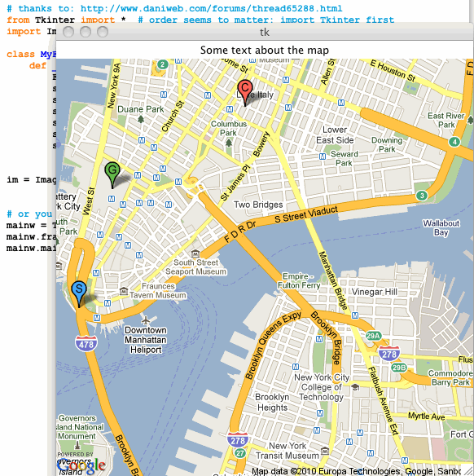Close the tk window
Image resolution: width=474 pixels, height=476 pixels.
point(68,32)
